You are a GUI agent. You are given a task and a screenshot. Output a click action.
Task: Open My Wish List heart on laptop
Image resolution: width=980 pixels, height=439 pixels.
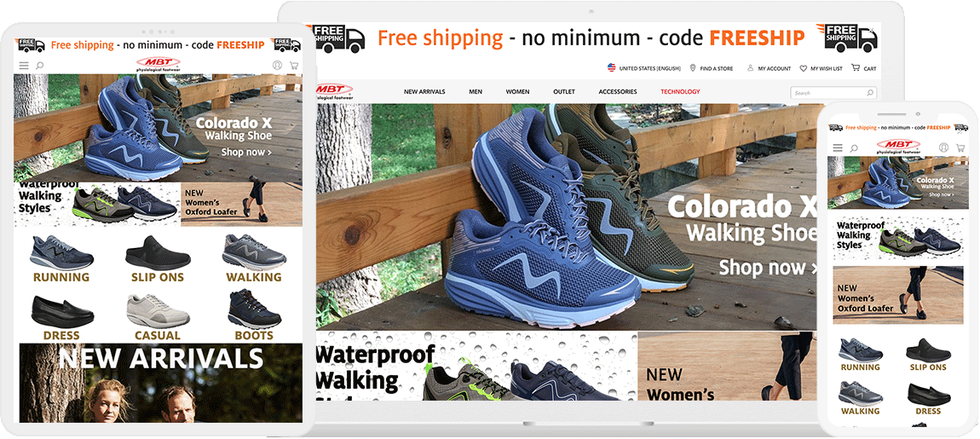point(804,68)
